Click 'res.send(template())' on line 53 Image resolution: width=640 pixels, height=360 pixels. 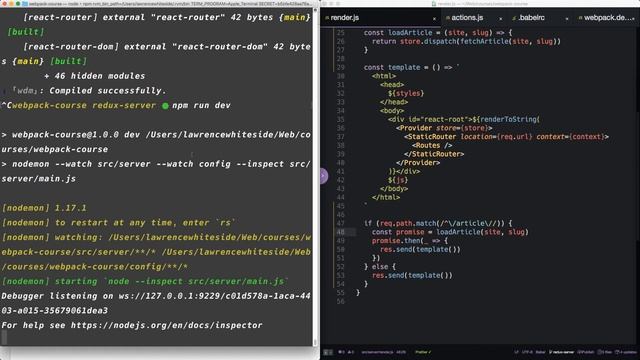[x=412, y=276]
